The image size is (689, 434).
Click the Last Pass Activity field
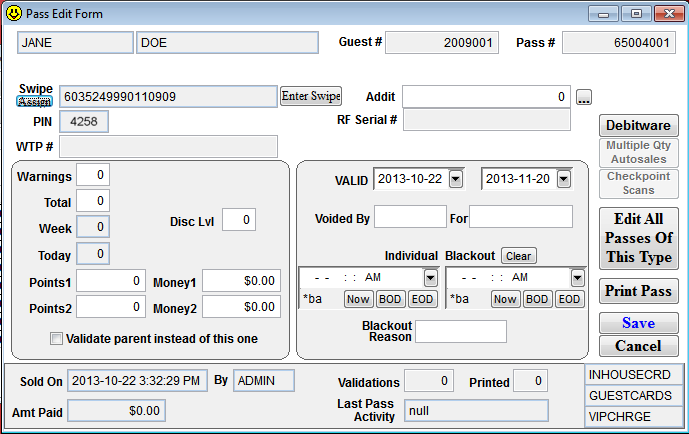point(476,411)
